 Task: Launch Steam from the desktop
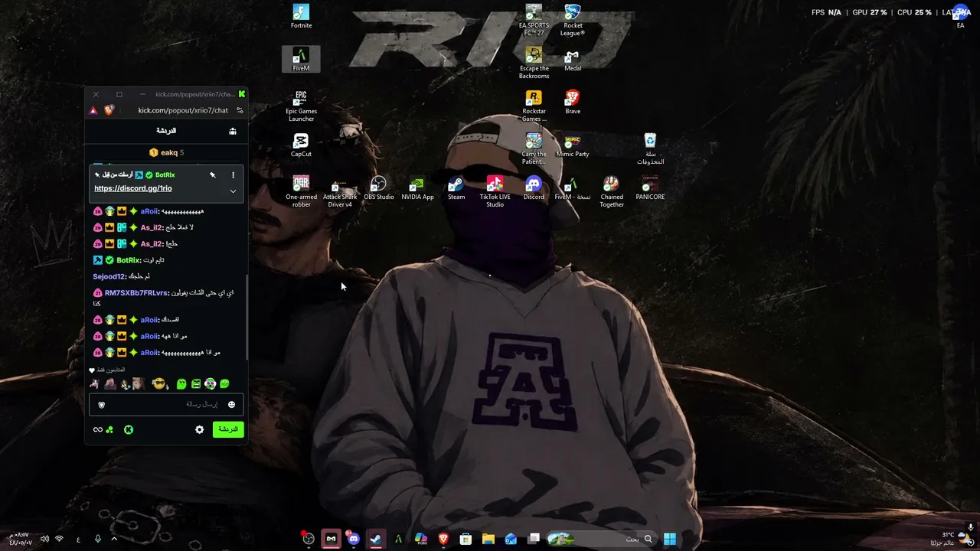point(456,187)
